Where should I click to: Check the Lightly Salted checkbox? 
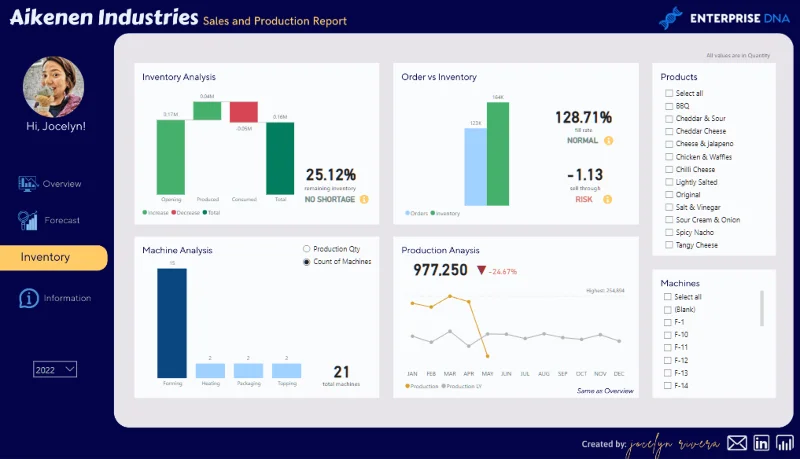[x=669, y=182]
